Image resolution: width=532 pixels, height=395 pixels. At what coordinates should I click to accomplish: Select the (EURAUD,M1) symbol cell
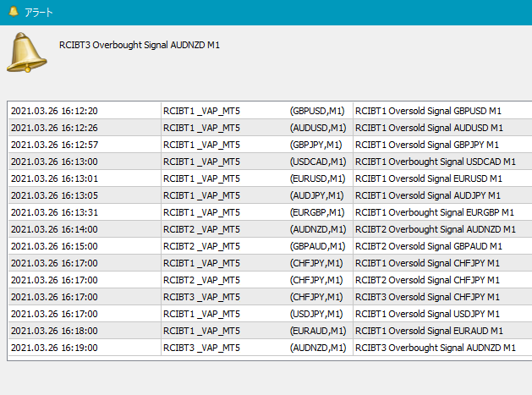click(x=318, y=332)
